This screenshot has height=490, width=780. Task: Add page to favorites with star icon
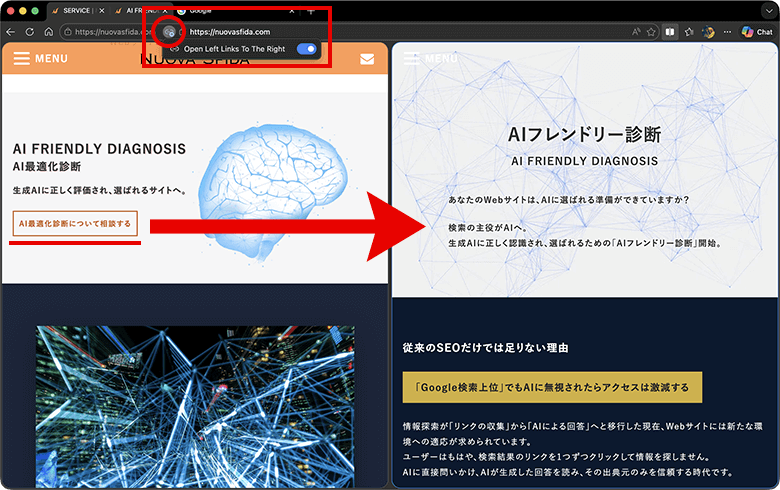pyautogui.click(x=651, y=32)
